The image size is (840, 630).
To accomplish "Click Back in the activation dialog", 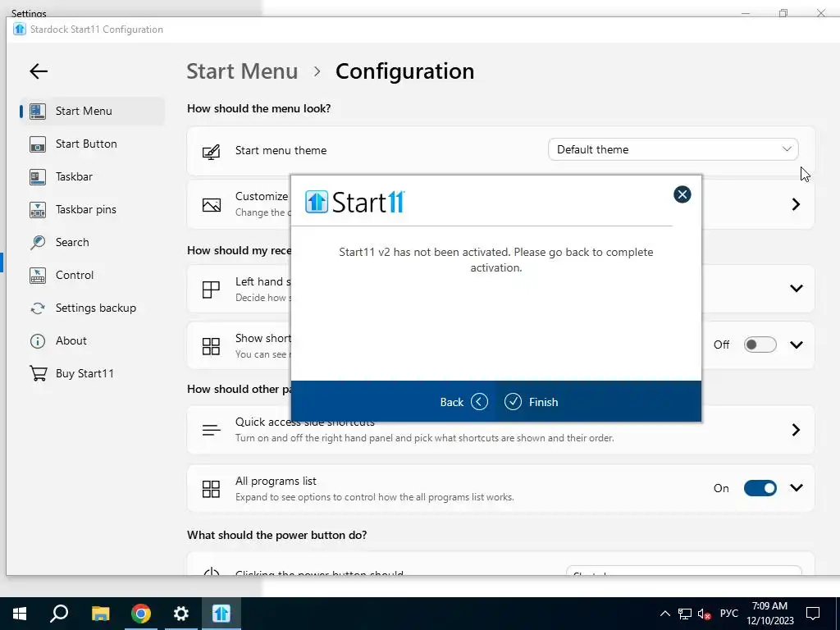I will [x=463, y=402].
